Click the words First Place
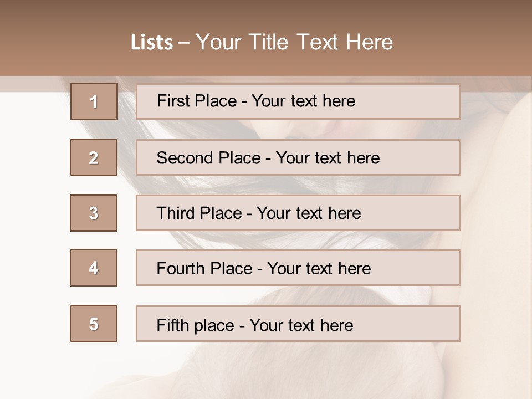 [197, 101]
